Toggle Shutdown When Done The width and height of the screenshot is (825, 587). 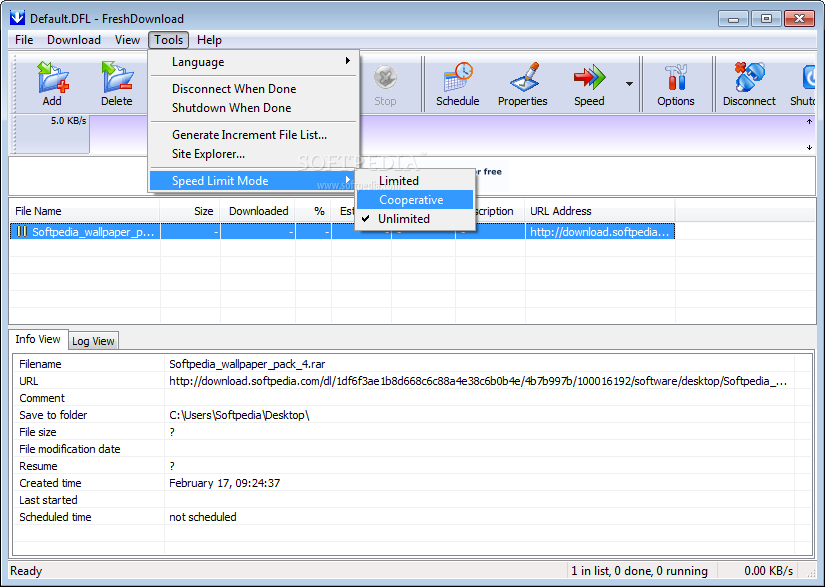pos(254,107)
